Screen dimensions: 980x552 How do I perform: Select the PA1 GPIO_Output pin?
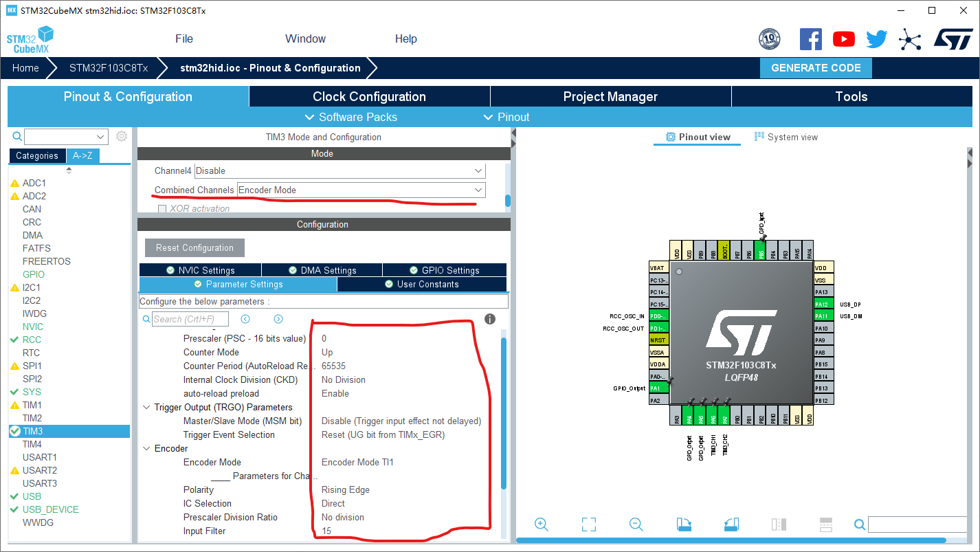click(659, 388)
